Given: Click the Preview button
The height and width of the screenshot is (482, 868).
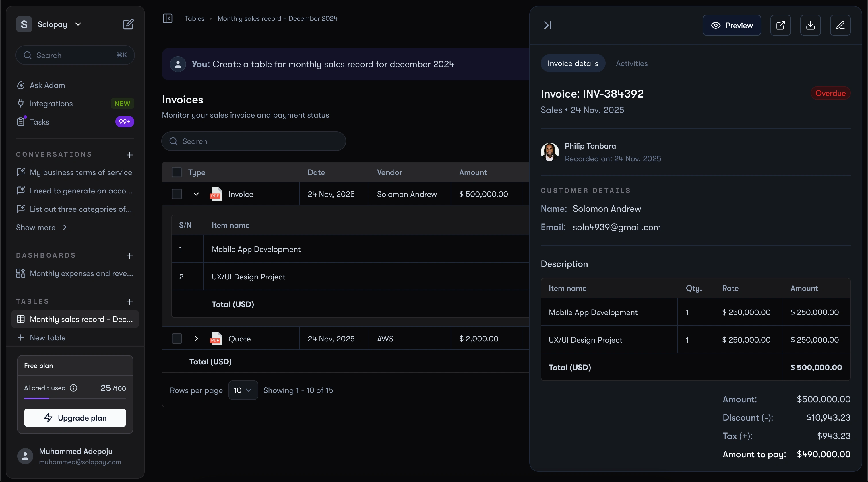Looking at the screenshot, I should coord(732,25).
